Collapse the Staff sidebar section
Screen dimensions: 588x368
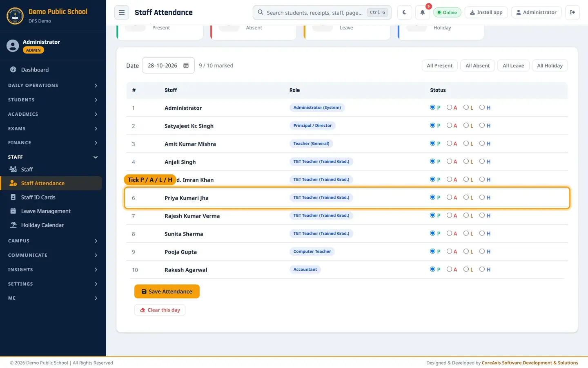coord(53,157)
